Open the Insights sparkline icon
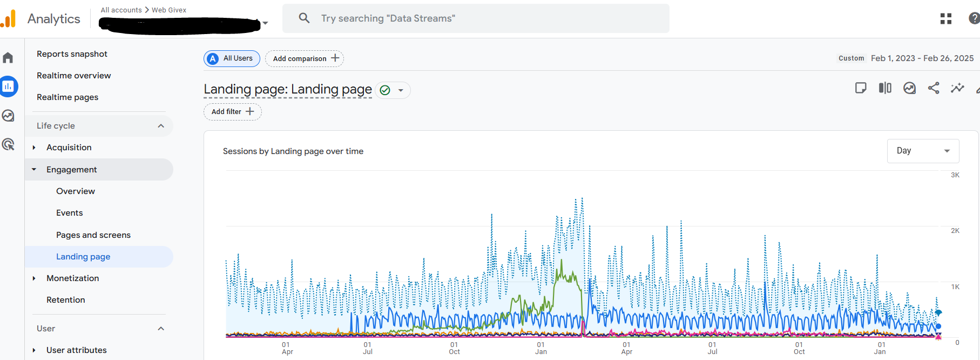The height and width of the screenshot is (360, 980). (x=957, y=88)
